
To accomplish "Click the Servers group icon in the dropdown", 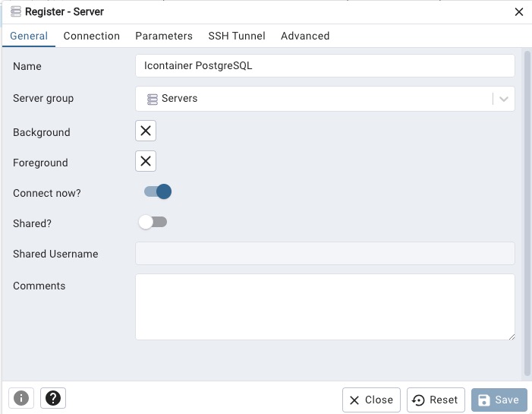I will coord(152,100).
